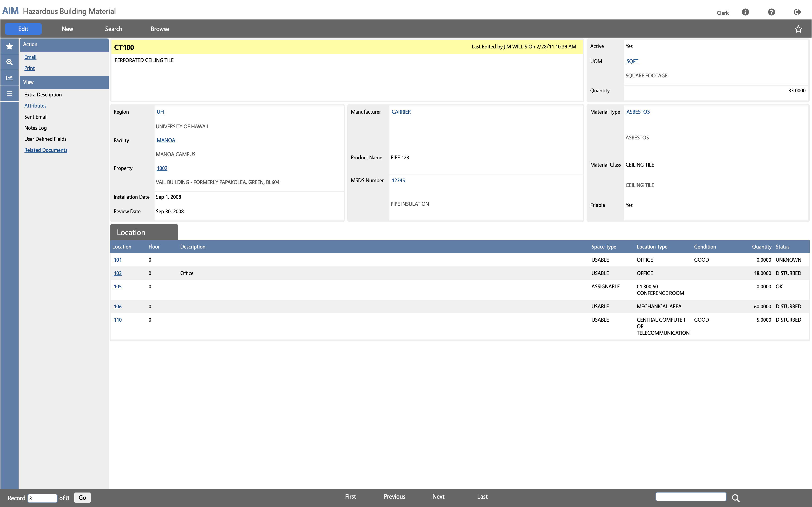Open the hamburger menu icon in sidebar
Screen dimensions: 812x507
point(9,94)
